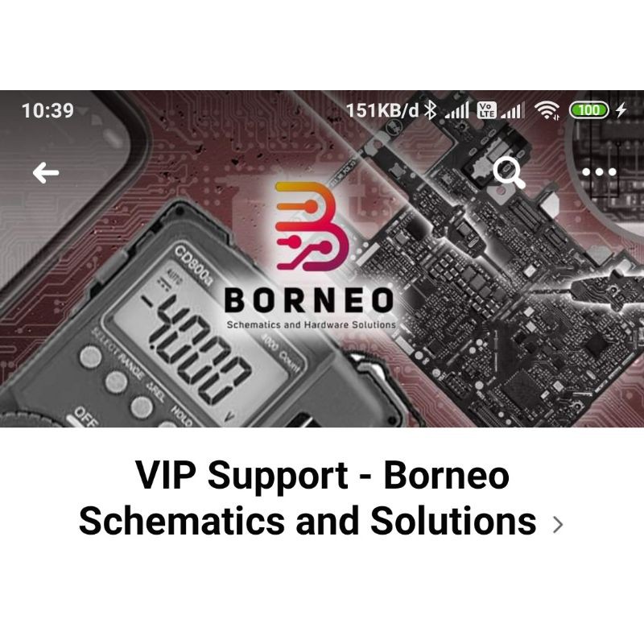Open search with the magnifier icon
Viewport: 644px width, 644px height.
click(509, 173)
